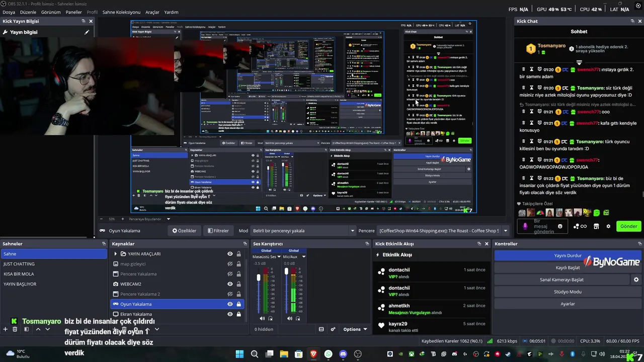Open Discord from the taskbar
Screen dimensions: 644x362
(x=343, y=354)
